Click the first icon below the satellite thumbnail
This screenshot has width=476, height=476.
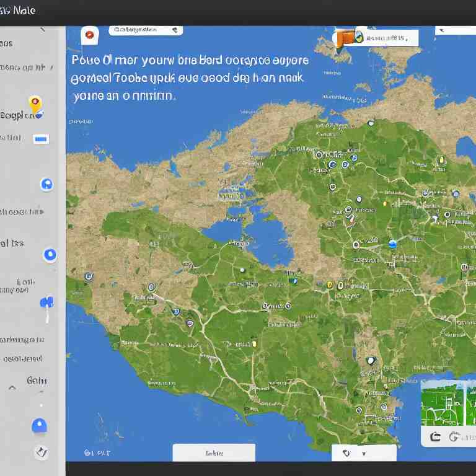point(435,437)
